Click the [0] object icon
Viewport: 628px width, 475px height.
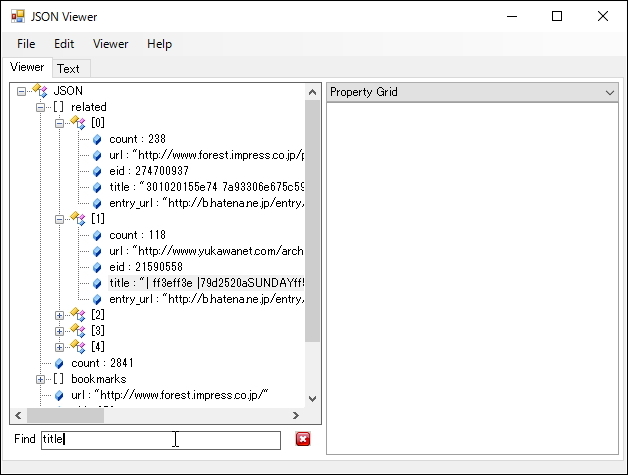78,123
